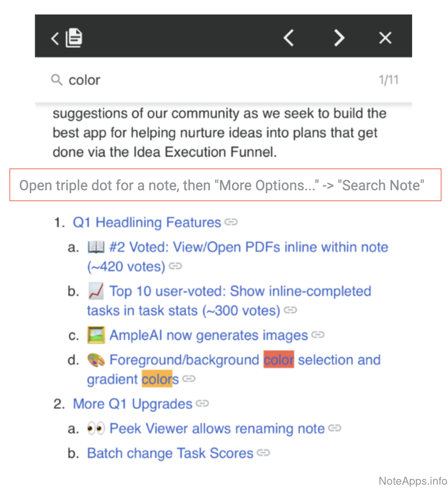Close the note search bar
This screenshot has height=488, width=448.
pyautogui.click(x=385, y=38)
